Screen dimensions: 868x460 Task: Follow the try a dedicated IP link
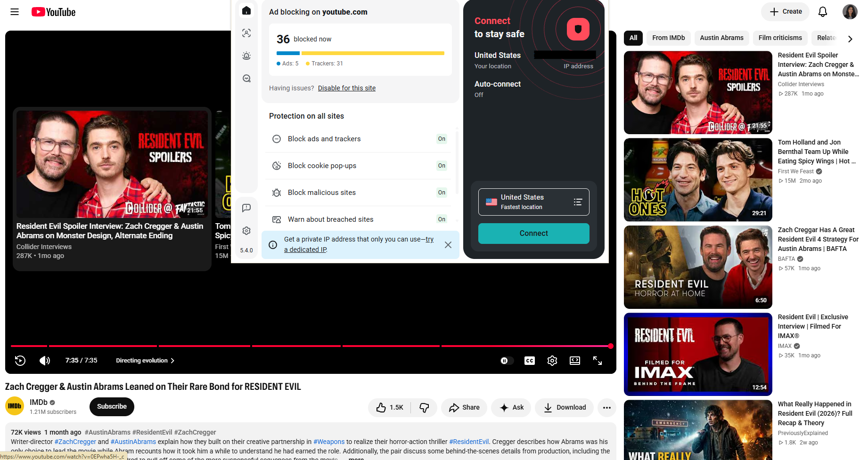[359, 244]
